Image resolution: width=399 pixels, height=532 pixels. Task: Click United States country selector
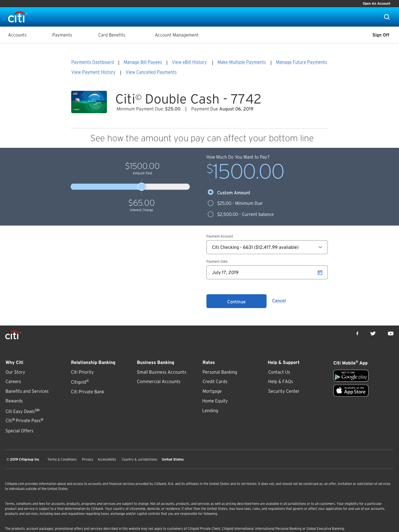(x=173, y=459)
